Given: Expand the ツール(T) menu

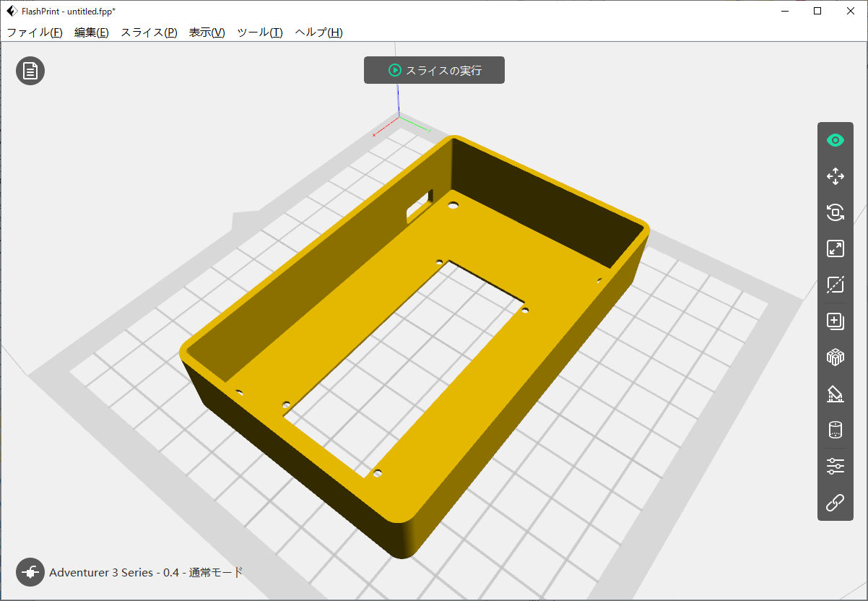Looking at the screenshot, I should pos(260,33).
